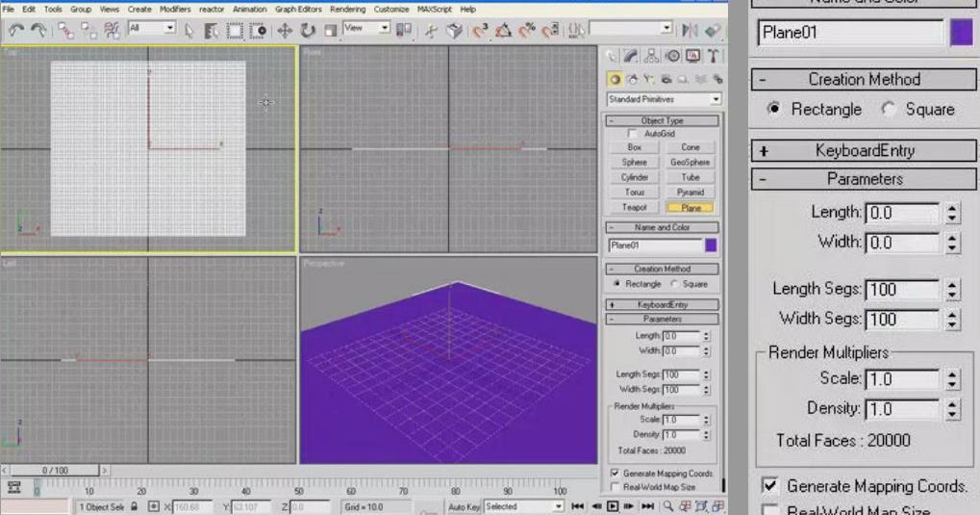Activate the Select and Move tool
This screenshot has height=515, width=980.
tap(285, 30)
